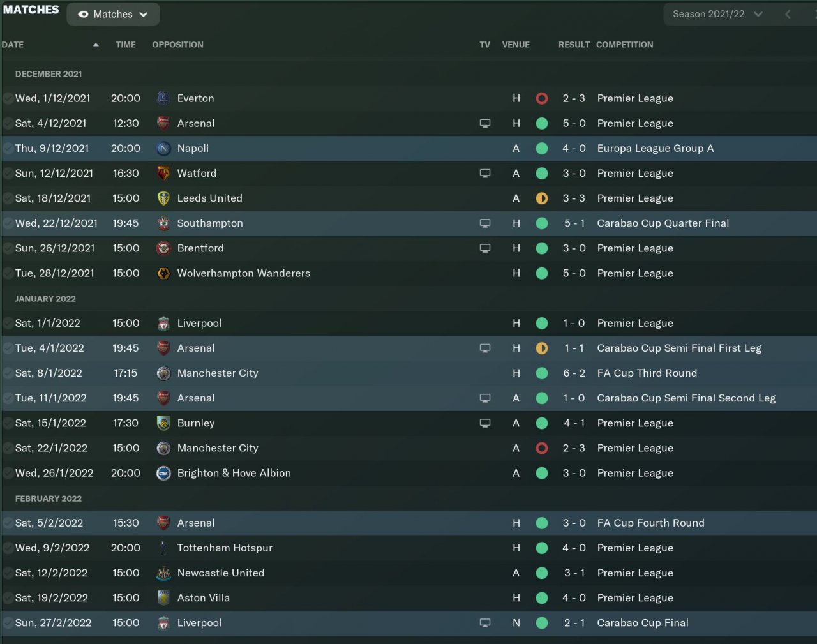The image size is (817, 644).
Task: Open the Aston Villa opposition link
Action: click(x=203, y=598)
